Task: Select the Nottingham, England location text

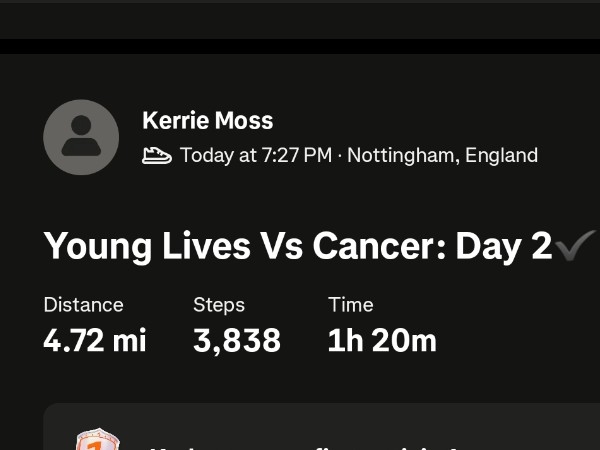Action: [x=442, y=155]
